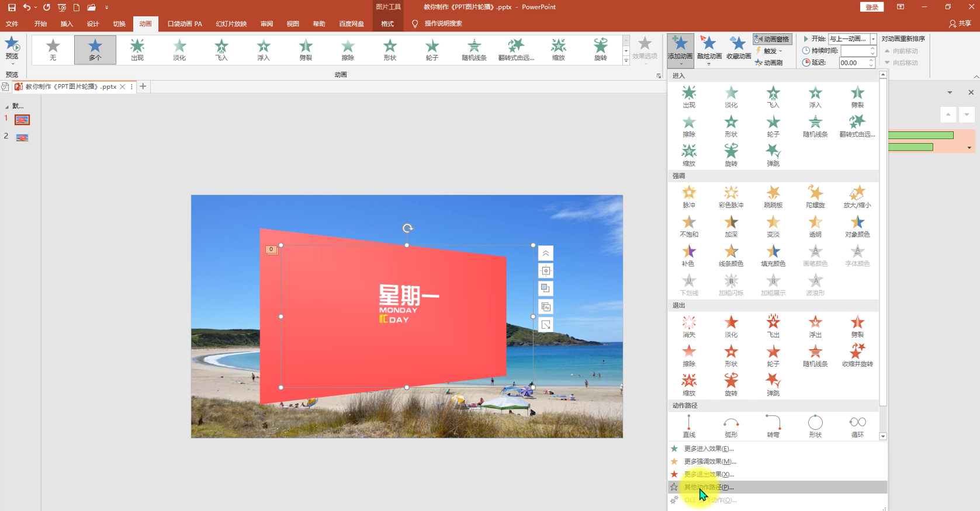This screenshot has height=511, width=980.
Task: Pick 不饱和 emphasis effect
Action: pos(689,226)
